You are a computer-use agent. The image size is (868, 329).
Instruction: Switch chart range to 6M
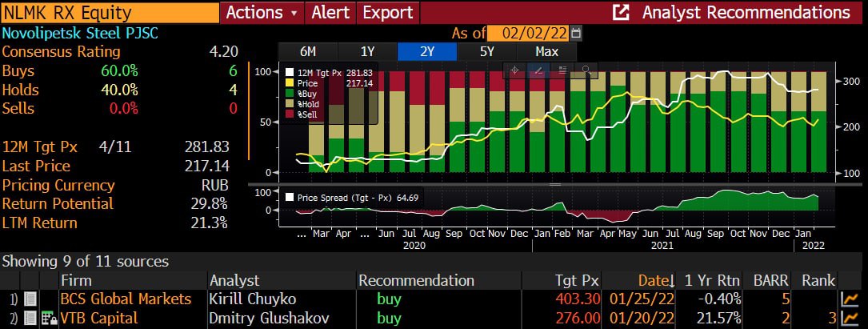click(x=308, y=52)
